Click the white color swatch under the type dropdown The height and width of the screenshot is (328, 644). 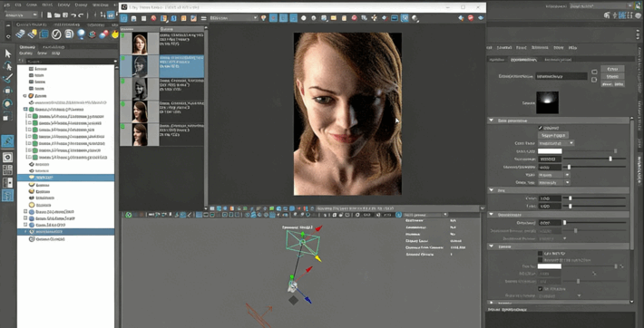coord(550,151)
